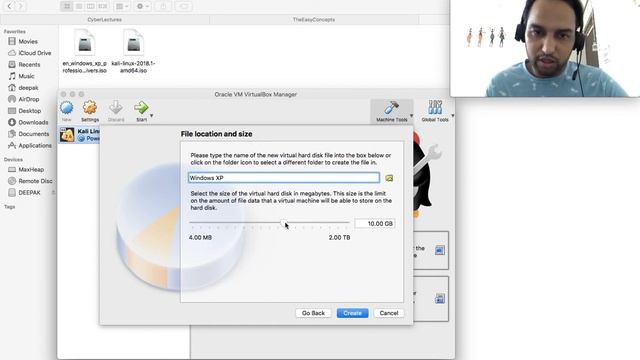
Task: Select the Kali Linux VM in the list
Action: [x=79, y=135]
